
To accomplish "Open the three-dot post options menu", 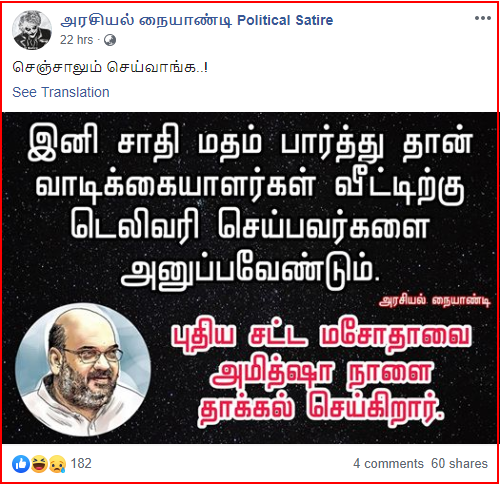I will 483,18.
